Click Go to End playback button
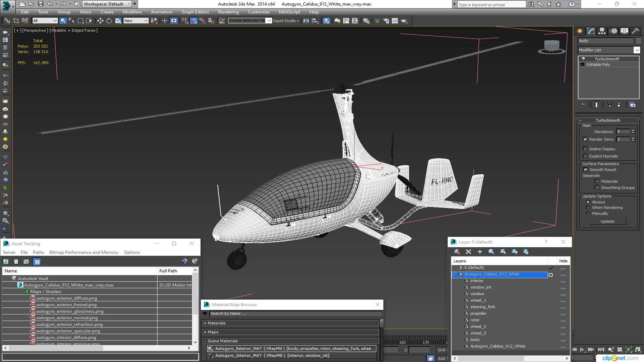The height and width of the screenshot is (362, 644). tap(601, 350)
